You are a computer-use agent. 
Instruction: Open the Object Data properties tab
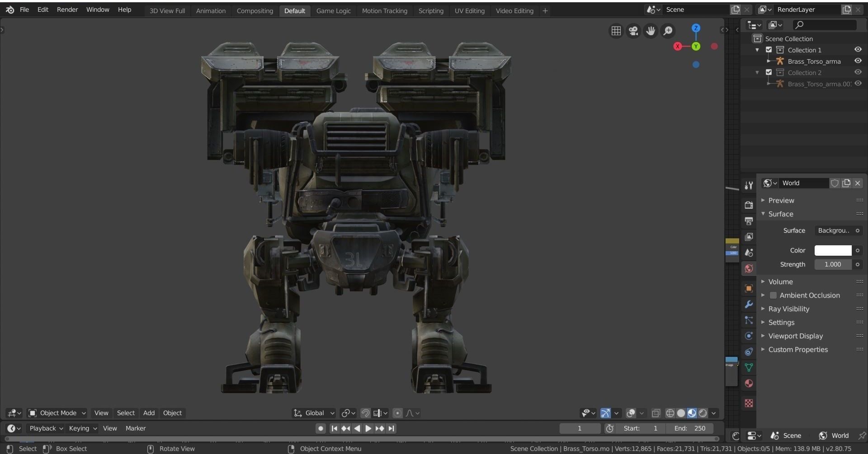[x=749, y=367]
